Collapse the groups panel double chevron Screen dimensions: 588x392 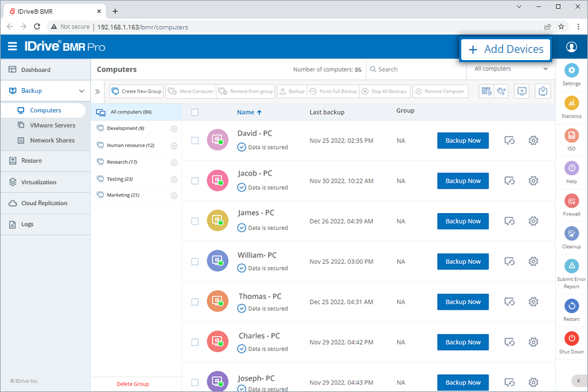(x=97, y=91)
